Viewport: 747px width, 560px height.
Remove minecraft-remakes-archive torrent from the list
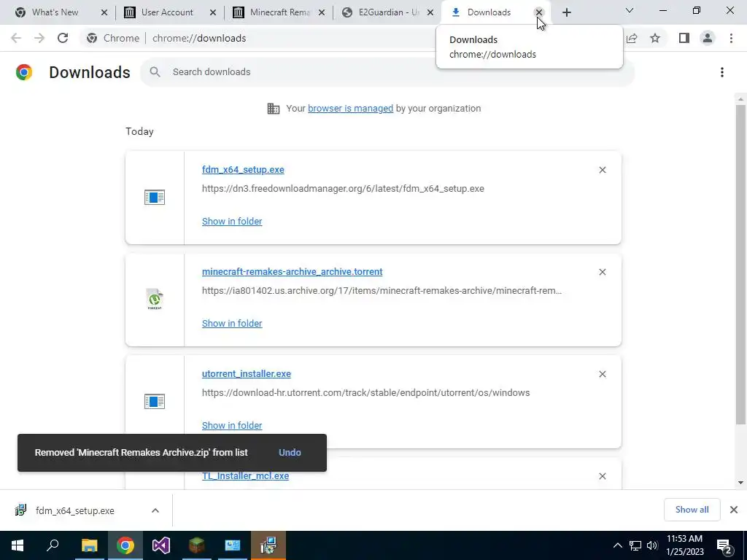click(602, 272)
